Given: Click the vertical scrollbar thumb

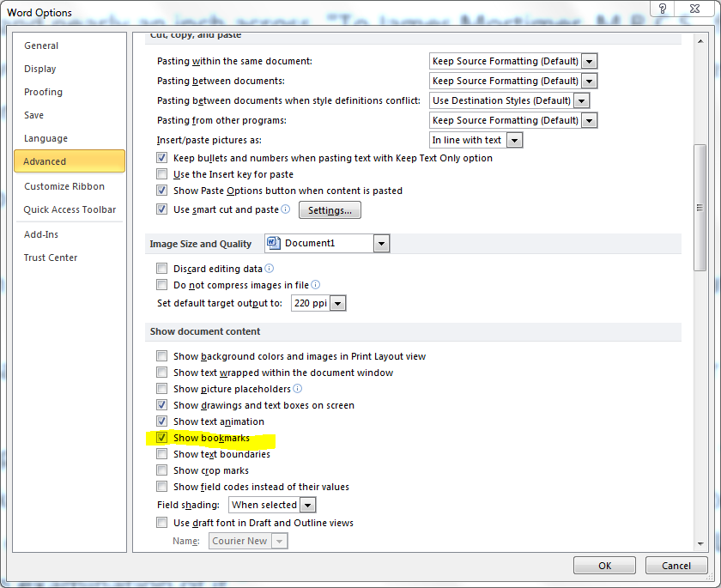Looking at the screenshot, I should point(700,208).
